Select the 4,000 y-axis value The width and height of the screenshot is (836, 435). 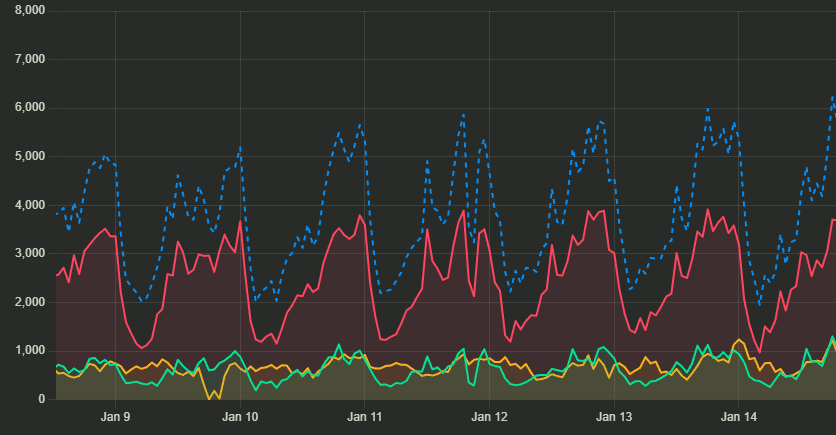[26, 205]
